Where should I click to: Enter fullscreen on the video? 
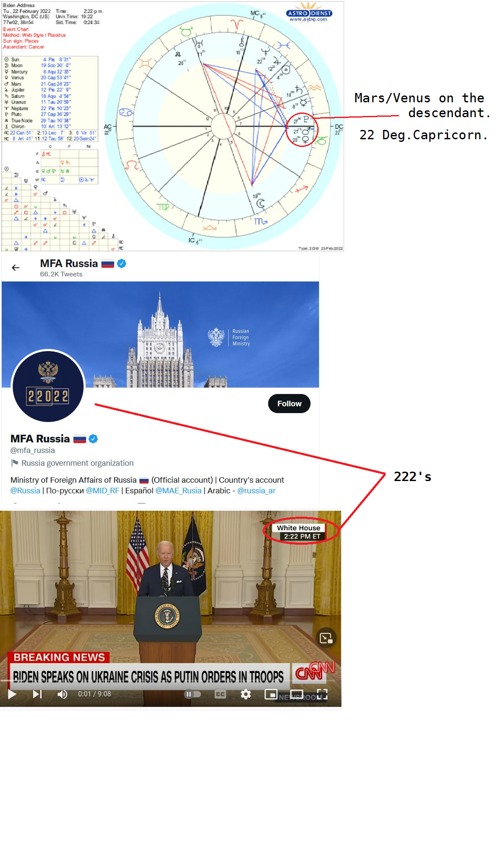tap(322, 694)
